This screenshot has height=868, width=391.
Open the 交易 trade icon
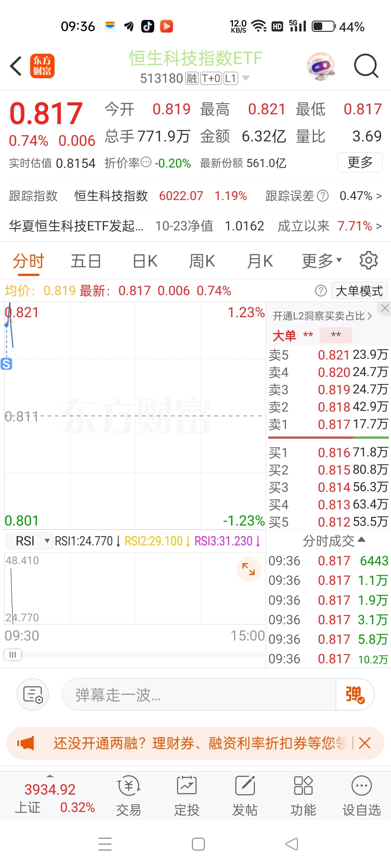[129, 796]
